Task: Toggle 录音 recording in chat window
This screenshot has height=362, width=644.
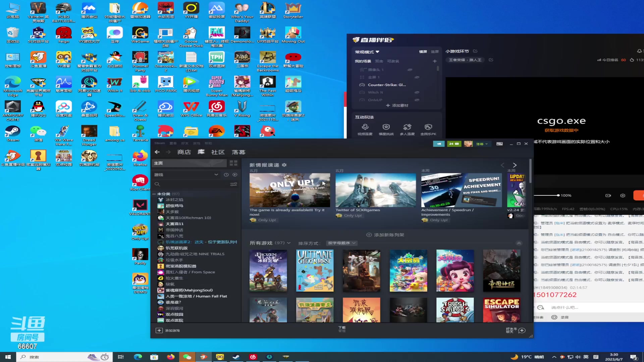Action: [561, 317]
